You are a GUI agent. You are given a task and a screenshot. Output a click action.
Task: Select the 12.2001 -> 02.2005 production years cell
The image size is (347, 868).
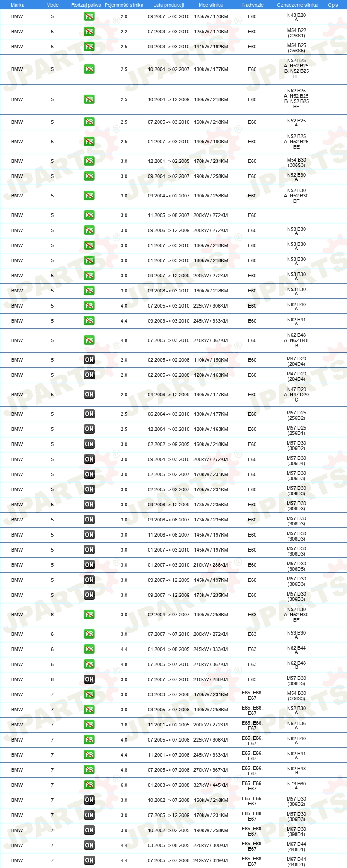(x=169, y=161)
